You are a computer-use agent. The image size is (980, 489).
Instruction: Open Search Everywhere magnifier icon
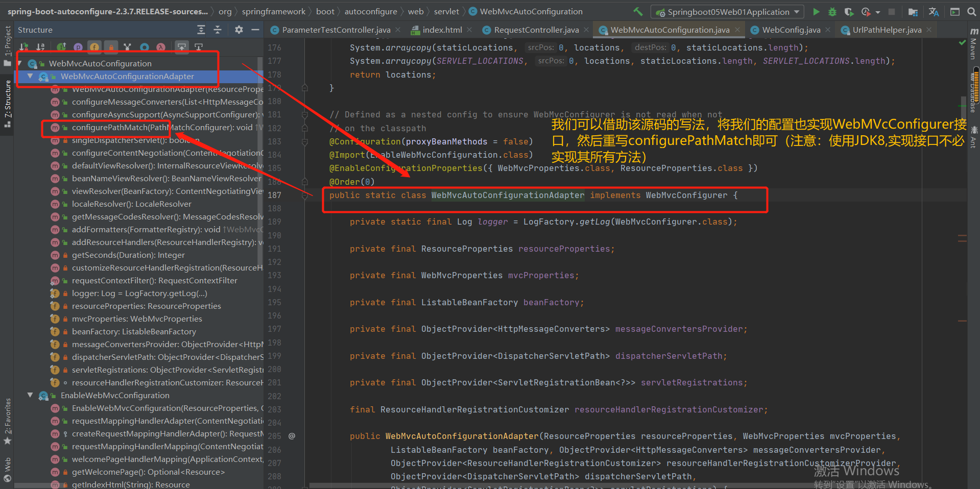pyautogui.click(x=971, y=11)
